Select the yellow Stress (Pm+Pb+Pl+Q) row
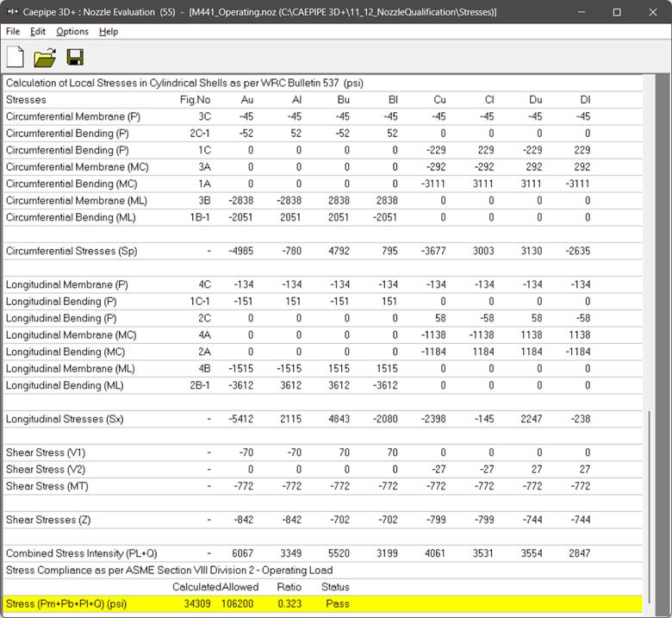672x618 pixels. coord(65,603)
